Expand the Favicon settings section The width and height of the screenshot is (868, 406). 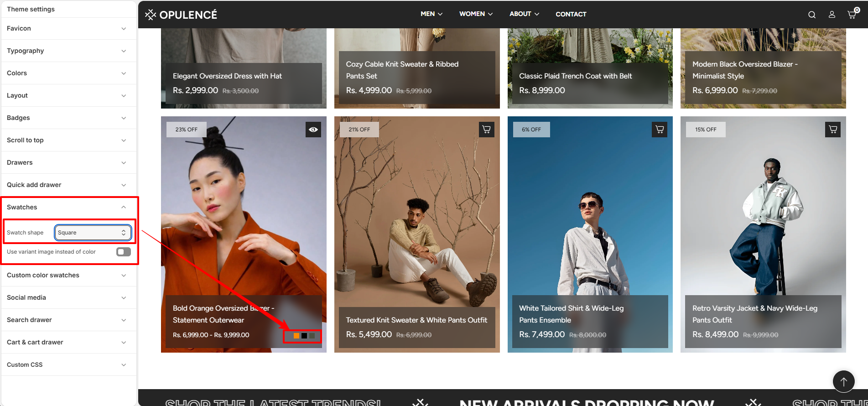coord(68,28)
